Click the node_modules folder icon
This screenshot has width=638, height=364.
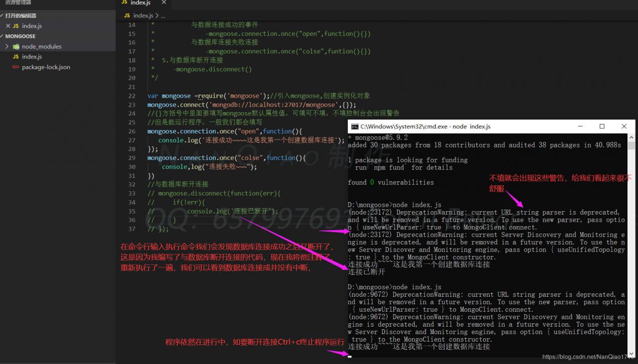tap(16, 46)
